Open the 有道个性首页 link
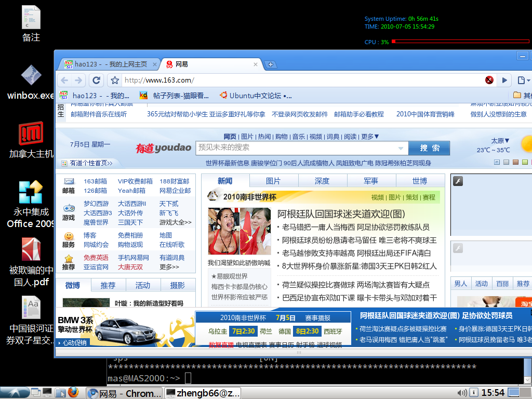 (x=91, y=163)
